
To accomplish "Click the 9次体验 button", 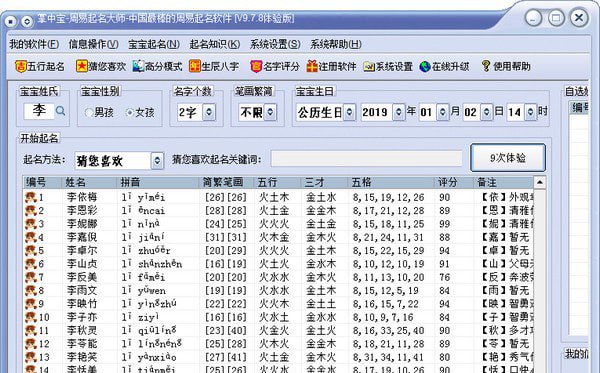I will 508,158.
